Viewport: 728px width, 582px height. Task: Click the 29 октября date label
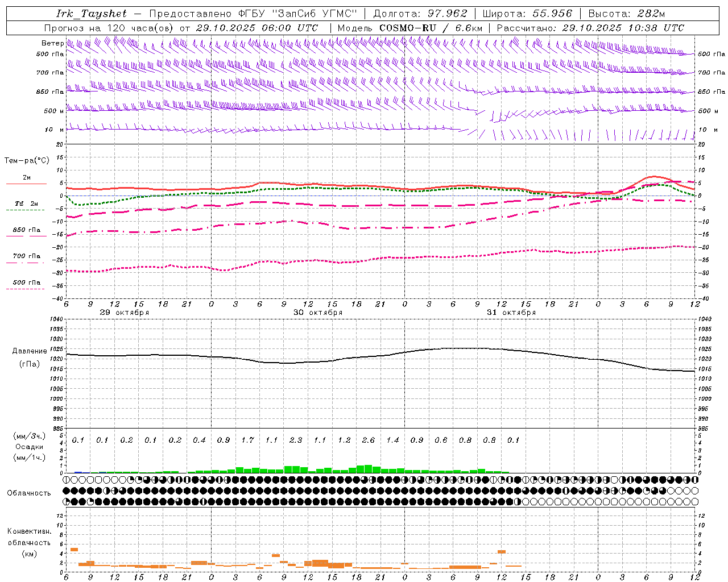point(125,313)
